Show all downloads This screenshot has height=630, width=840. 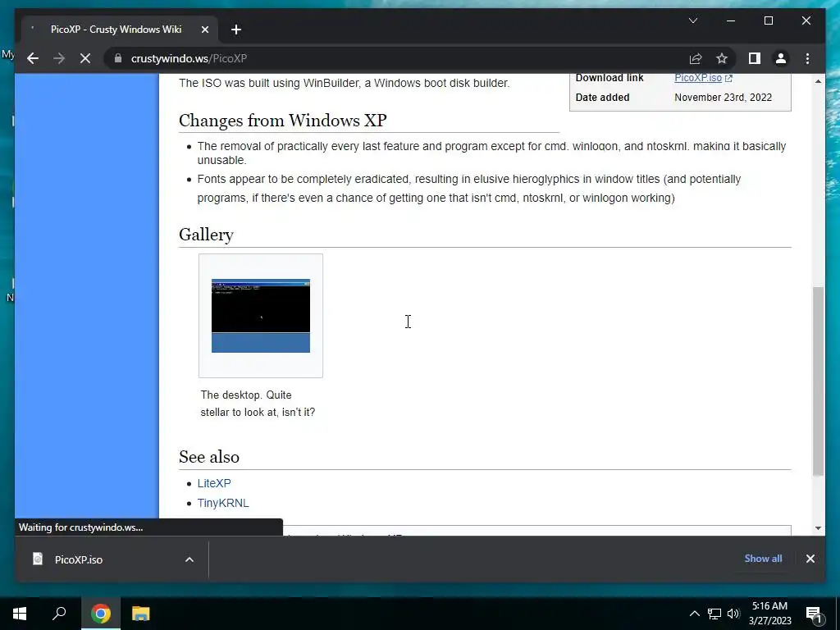pyautogui.click(x=763, y=558)
